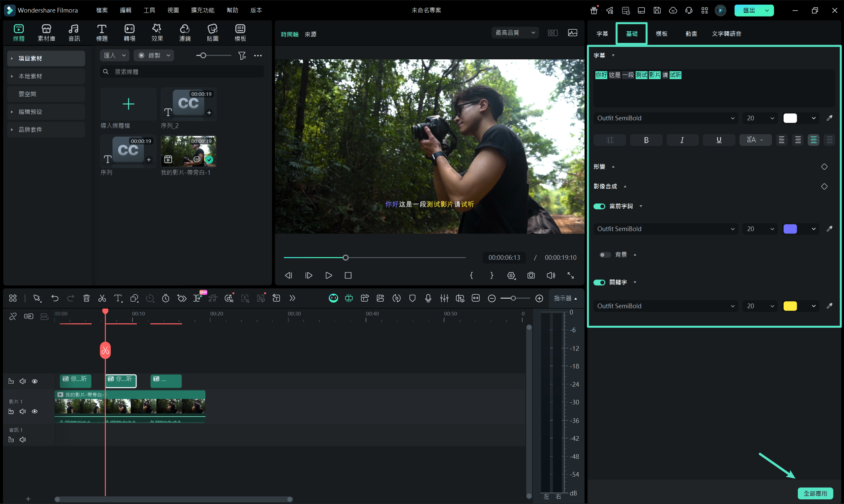
Task: Take a snapshot with the camera icon
Action: coord(531,276)
